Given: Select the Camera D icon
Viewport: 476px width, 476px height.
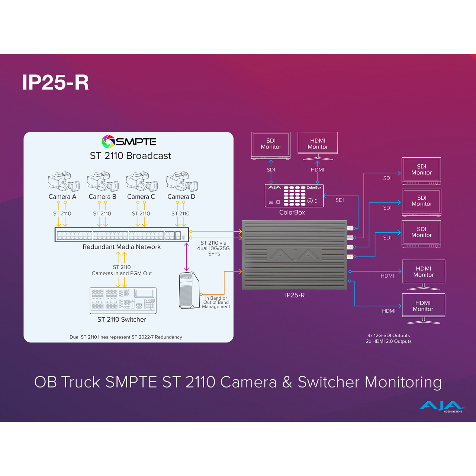Looking at the screenshot, I should tap(182, 181).
